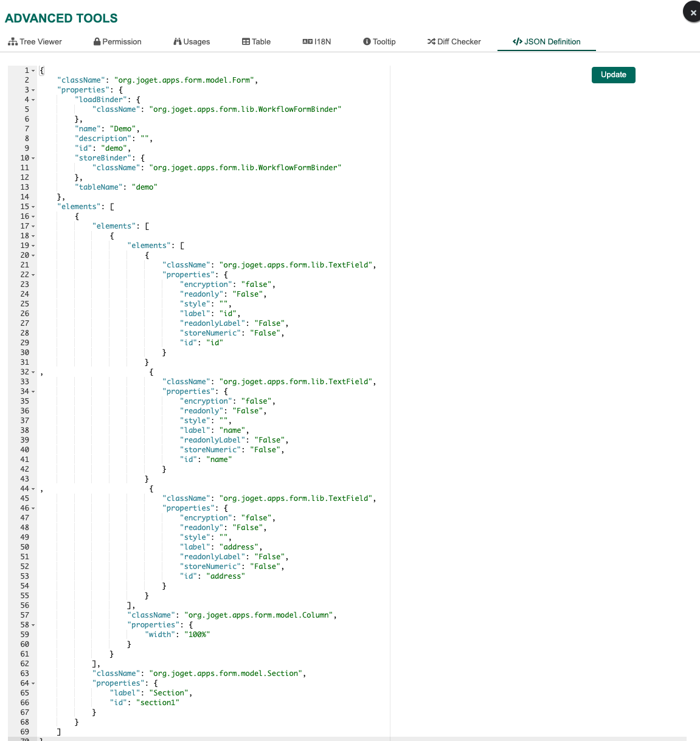
Task: Click the Permission lock icon
Action: coord(97,42)
